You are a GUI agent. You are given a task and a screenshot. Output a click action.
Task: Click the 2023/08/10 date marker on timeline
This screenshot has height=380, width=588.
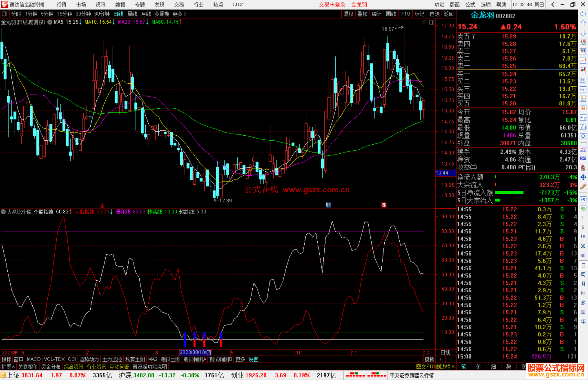(x=195, y=352)
